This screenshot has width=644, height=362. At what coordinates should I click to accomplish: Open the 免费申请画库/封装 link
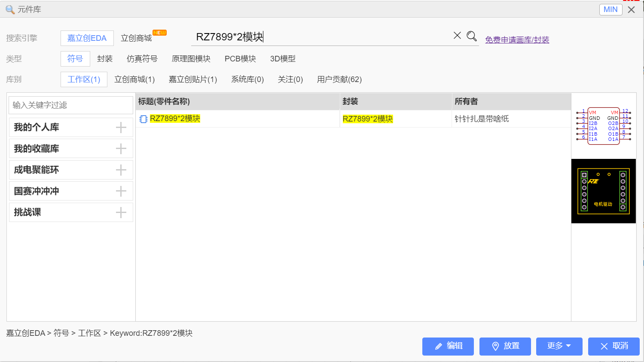517,40
